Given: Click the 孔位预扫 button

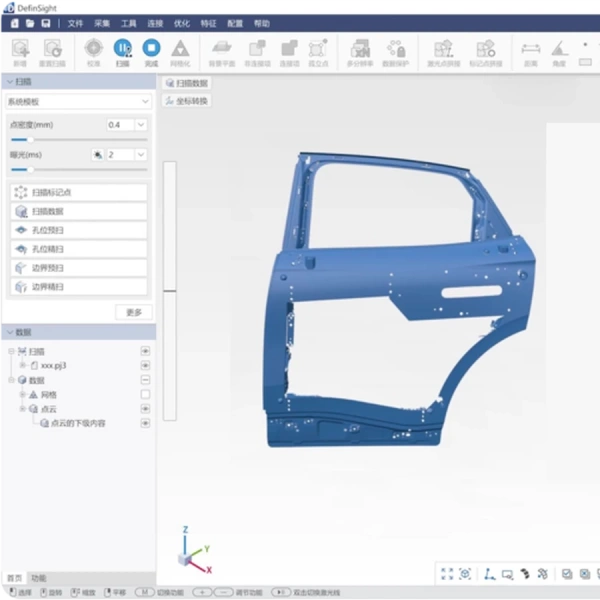Looking at the screenshot, I should pos(79,230).
